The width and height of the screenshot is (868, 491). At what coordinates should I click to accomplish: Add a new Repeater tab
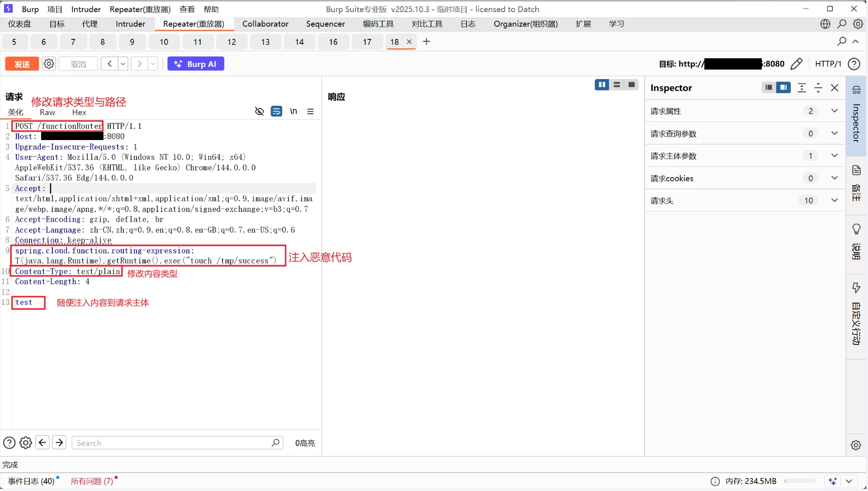click(426, 42)
